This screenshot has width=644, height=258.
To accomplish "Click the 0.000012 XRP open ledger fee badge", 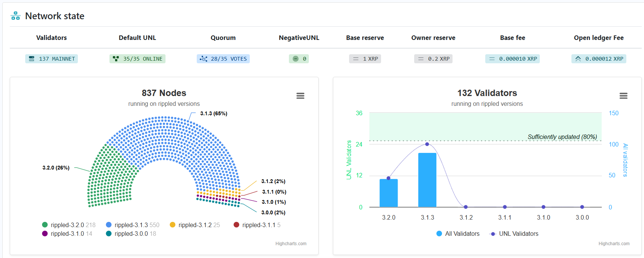I will (599, 59).
